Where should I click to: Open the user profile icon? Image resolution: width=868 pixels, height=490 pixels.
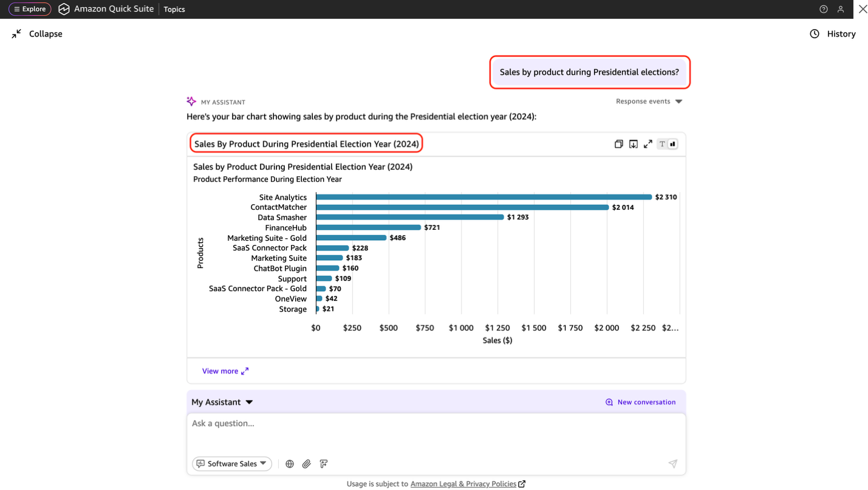pos(841,9)
